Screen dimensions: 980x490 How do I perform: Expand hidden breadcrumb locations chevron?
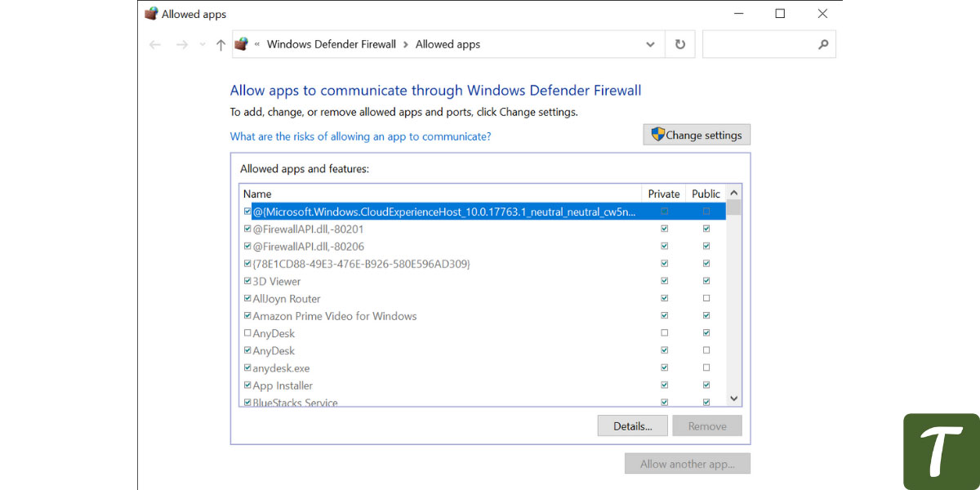pos(257,44)
